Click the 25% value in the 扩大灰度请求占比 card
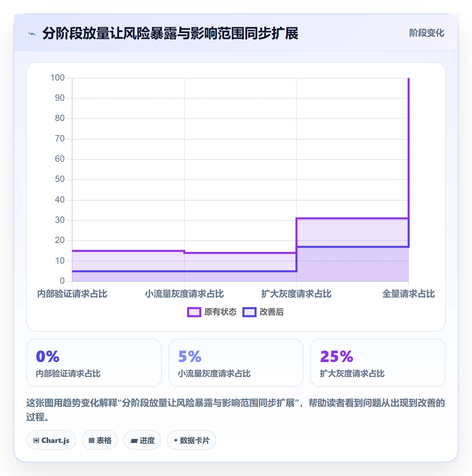472x476 pixels. [x=336, y=357]
